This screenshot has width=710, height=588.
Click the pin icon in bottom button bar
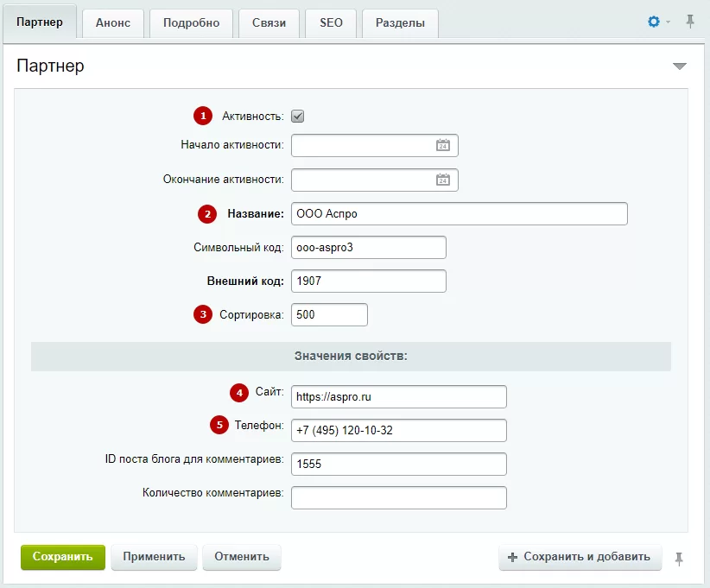[x=679, y=559]
